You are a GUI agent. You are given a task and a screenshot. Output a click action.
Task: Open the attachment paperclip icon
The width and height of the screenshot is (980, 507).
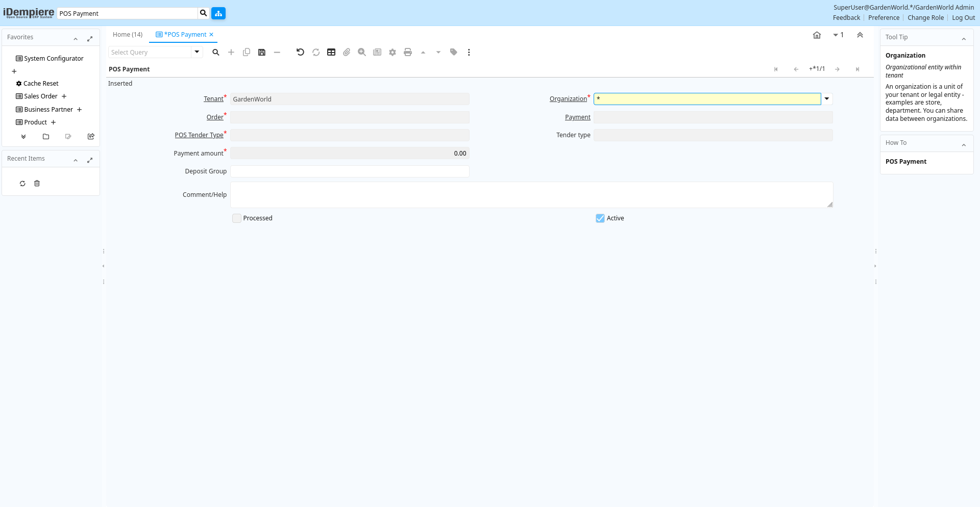pyautogui.click(x=347, y=53)
